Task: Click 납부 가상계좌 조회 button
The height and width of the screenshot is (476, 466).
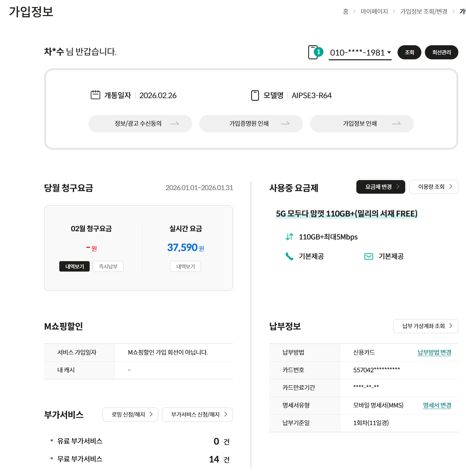Action: click(x=425, y=326)
